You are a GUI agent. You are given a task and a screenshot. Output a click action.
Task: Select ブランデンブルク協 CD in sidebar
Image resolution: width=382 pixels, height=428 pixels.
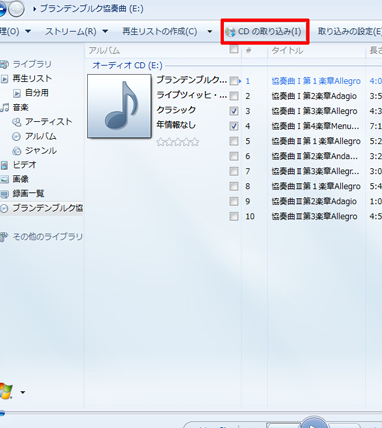[48, 208]
